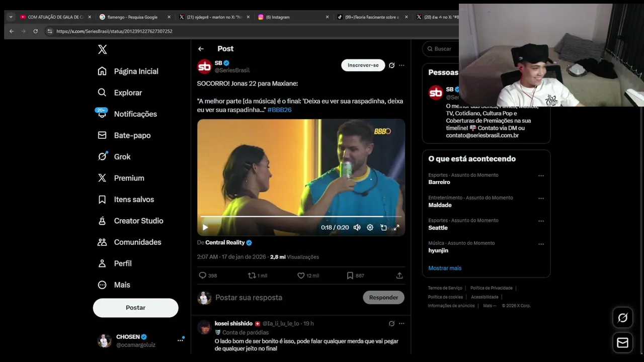Open more options for Seattle trend

tap(541, 221)
